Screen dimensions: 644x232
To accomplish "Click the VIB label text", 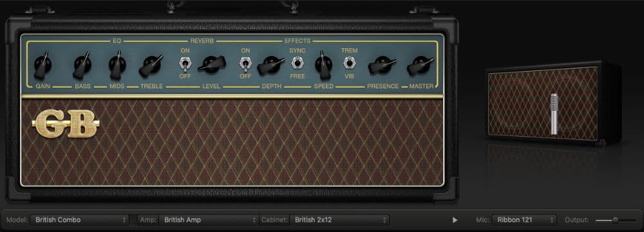I will (x=350, y=77).
